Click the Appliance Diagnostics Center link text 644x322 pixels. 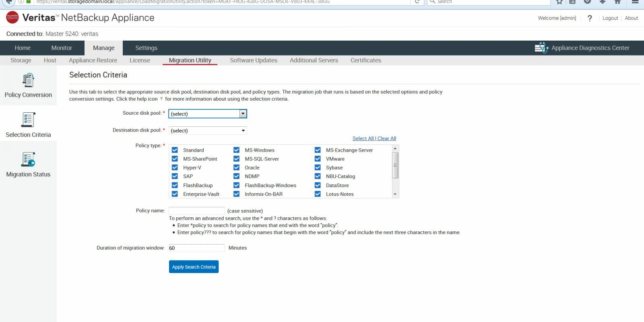point(590,48)
